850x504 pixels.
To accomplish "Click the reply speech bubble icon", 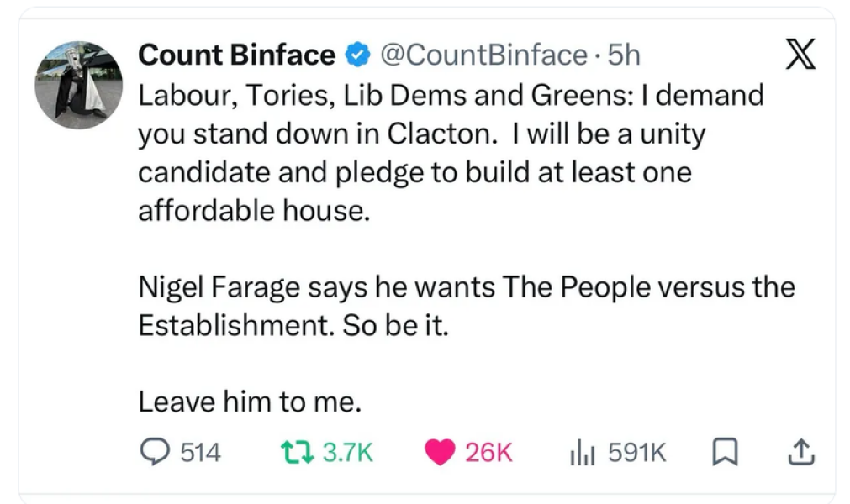I will pos(155,452).
